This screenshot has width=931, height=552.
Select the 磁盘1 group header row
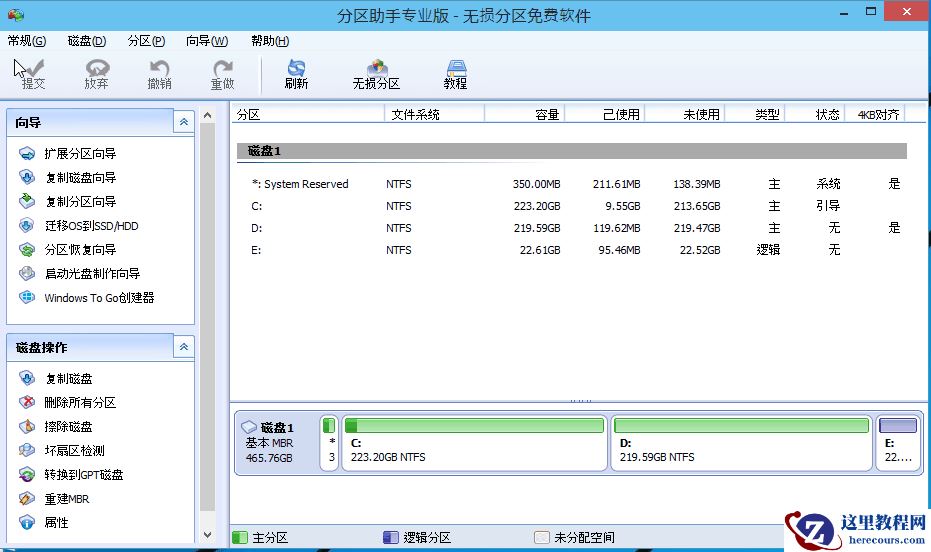(x=572, y=151)
